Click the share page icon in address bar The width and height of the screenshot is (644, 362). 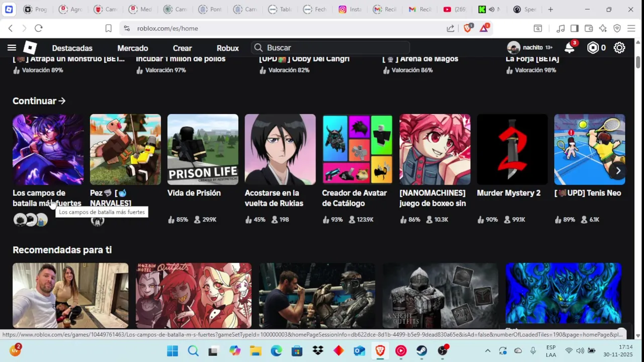click(451, 28)
